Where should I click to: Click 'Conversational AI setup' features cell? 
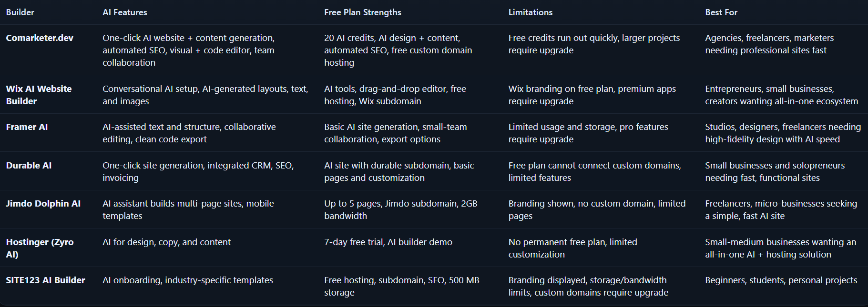click(x=205, y=95)
